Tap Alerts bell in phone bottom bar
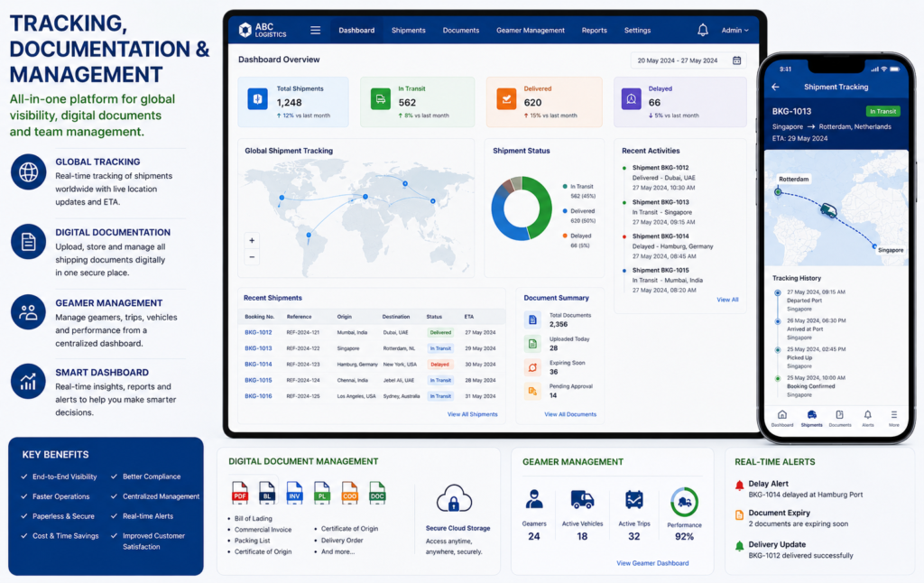Screen dimensions: 924x583 click(867, 415)
